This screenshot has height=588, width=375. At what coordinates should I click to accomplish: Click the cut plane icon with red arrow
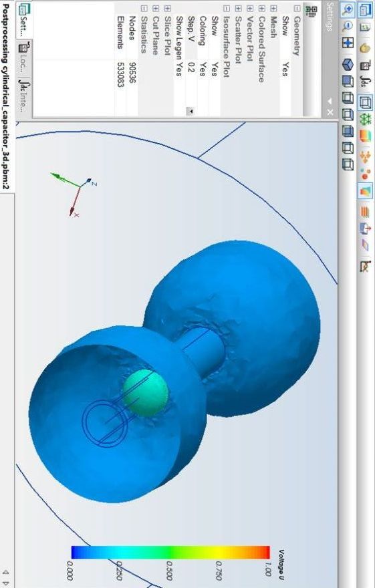365,229
